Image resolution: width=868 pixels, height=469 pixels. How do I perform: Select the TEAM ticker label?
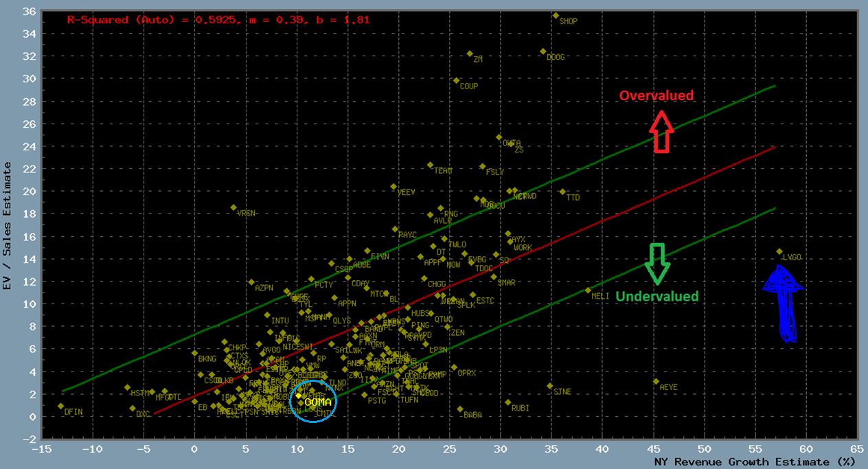pyautogui.click(x=444, y=171)
